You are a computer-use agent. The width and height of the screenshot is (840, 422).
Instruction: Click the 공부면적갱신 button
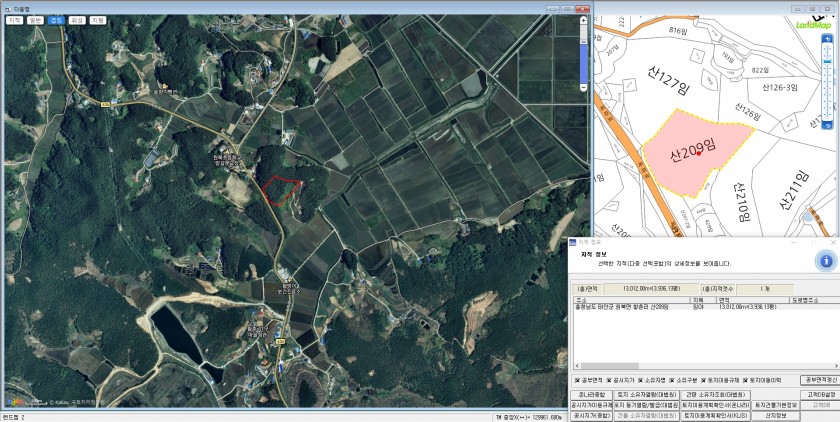click(819, 380)
